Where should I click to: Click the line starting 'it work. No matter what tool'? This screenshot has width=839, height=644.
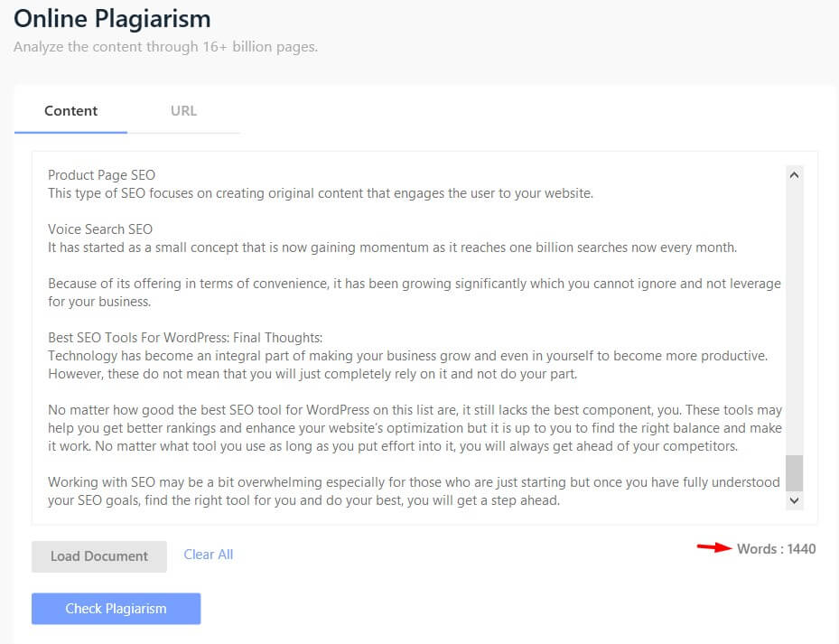393,446
